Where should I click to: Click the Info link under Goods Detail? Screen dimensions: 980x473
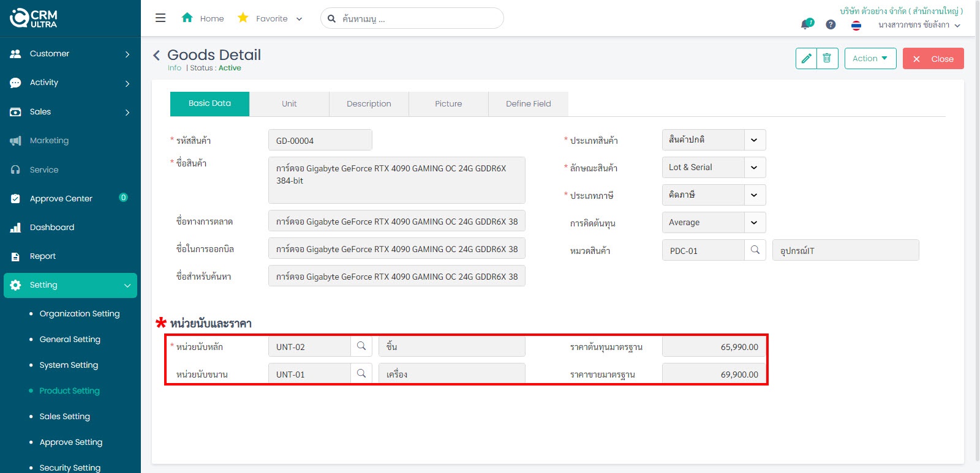(x=175, y=68)
